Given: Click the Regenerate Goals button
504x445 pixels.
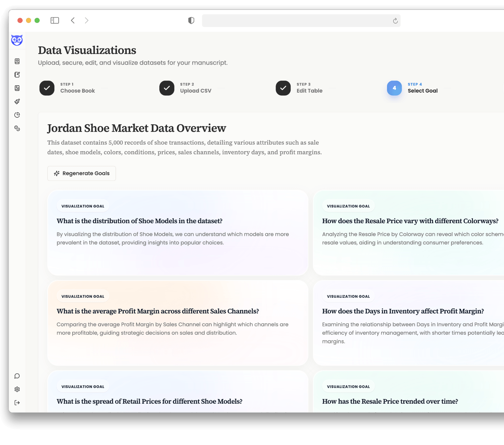Looking at the screenshot, I should point(82,174).
